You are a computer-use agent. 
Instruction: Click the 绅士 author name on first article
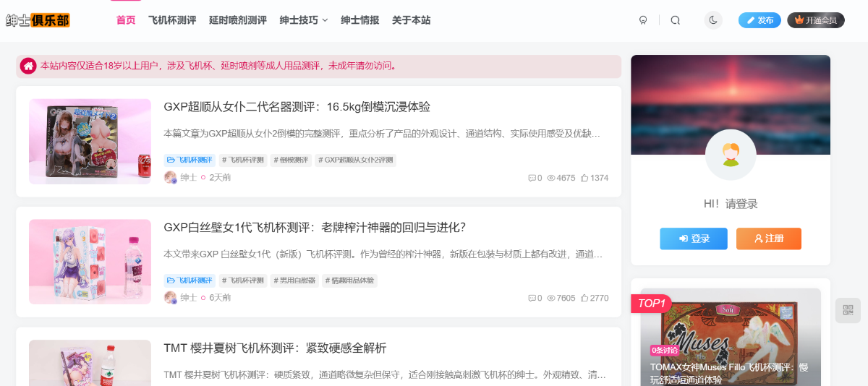[x=188, y=178]
